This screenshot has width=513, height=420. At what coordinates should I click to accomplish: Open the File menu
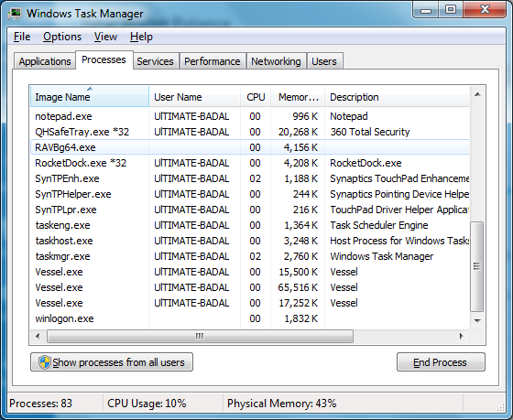22,37
